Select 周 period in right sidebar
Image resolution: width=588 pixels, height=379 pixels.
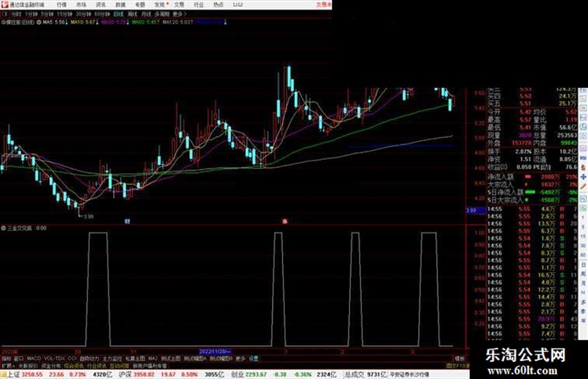pos(583,274)
